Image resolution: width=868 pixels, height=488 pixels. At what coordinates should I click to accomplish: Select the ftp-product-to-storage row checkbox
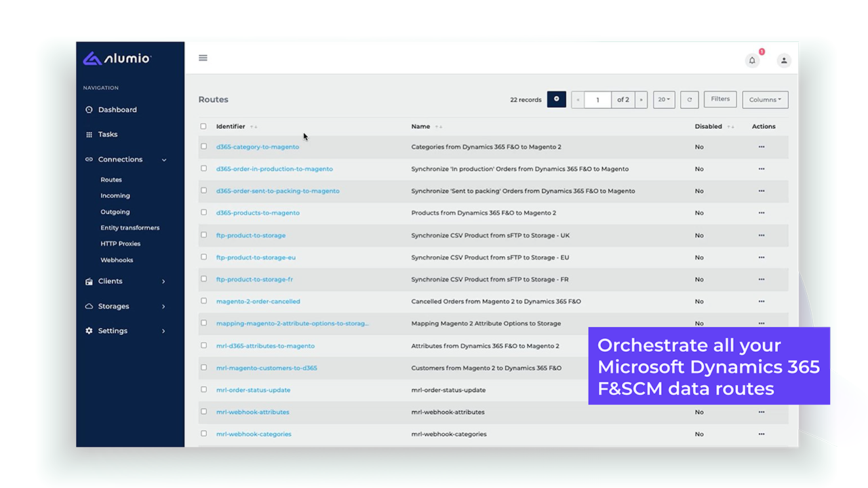pos(203,235)
